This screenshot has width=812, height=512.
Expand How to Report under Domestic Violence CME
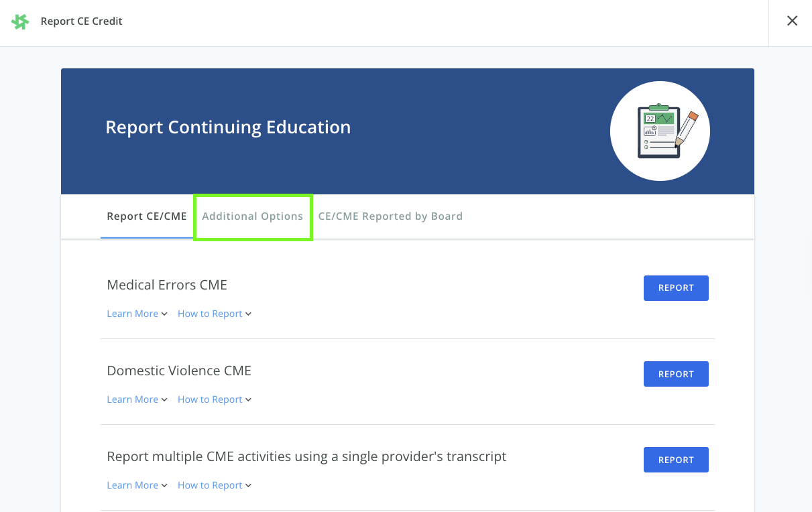coord(214,399)
